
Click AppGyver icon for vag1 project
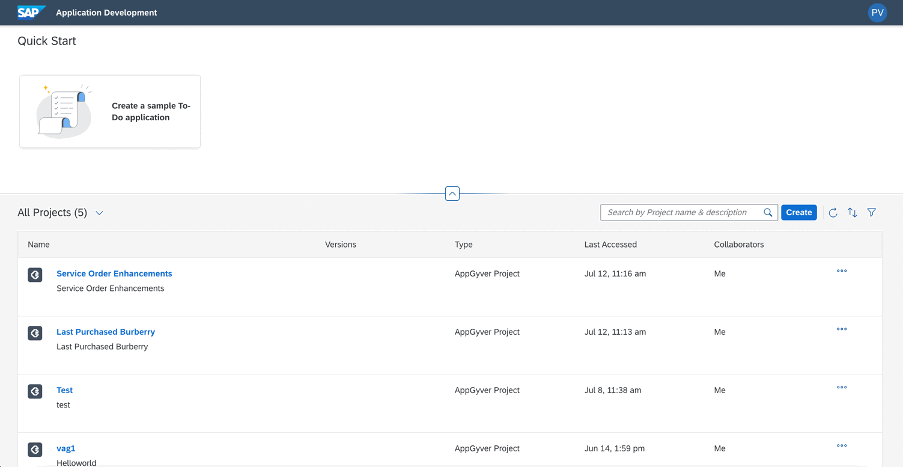35,450
